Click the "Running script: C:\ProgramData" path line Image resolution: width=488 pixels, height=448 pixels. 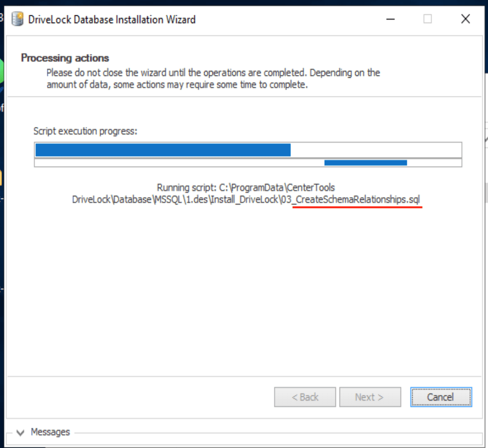pos(246,188)
